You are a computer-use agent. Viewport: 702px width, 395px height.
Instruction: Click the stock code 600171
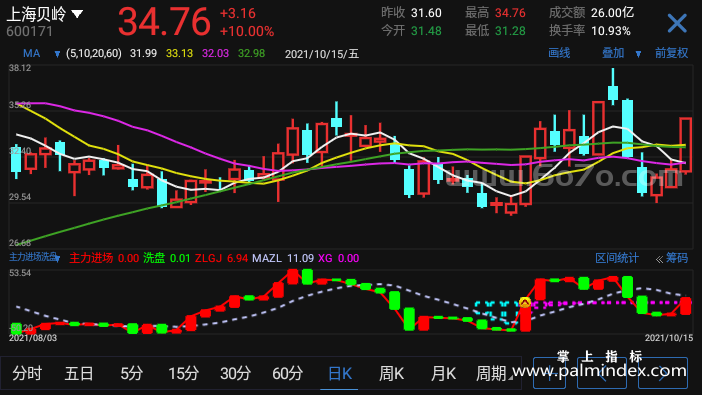tap(30, 31)
